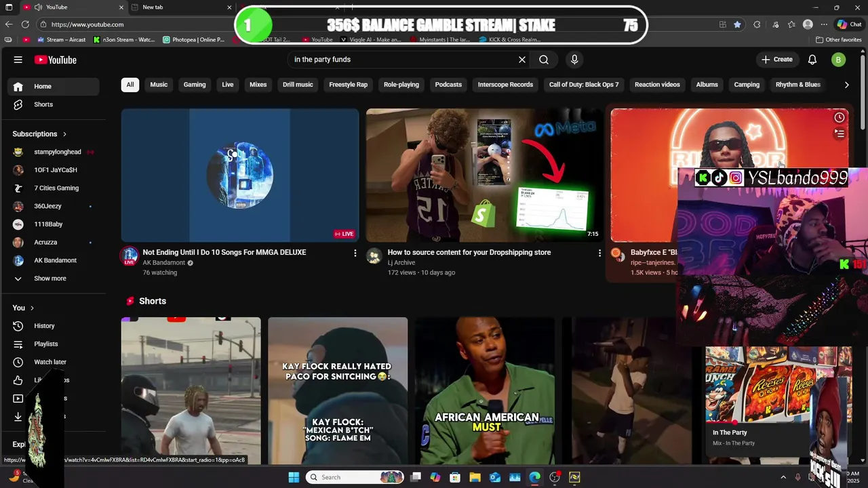
Task: Open 1OF1 JaYCa$H subscription
Action: [54, 170]
